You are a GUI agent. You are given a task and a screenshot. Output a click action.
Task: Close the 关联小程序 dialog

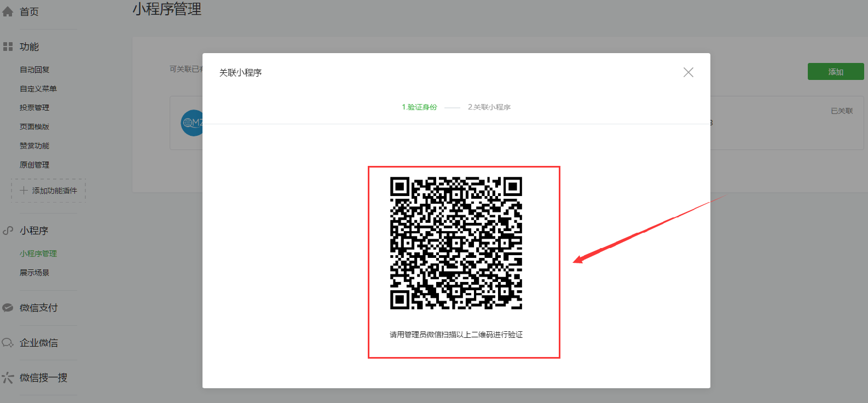point(688,72)
